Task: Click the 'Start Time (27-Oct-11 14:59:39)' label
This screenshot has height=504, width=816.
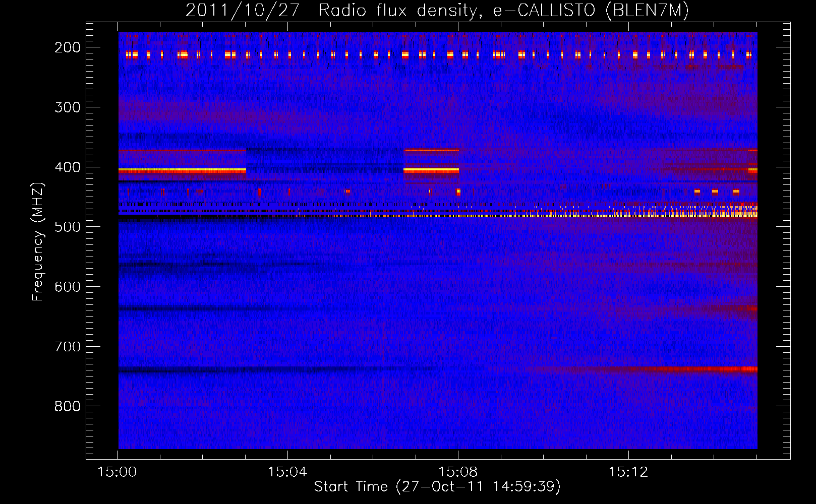Action: click(x=437, y=486)
